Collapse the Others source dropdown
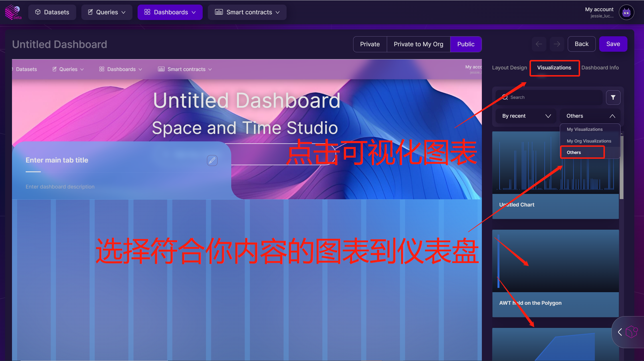This screenshot has width=644, height=361. coord(590,116)
